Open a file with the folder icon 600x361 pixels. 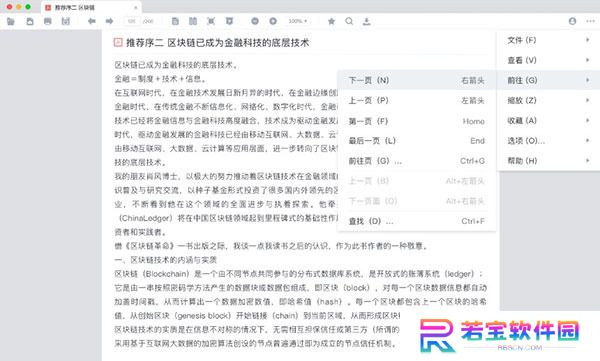coord(10,21)
